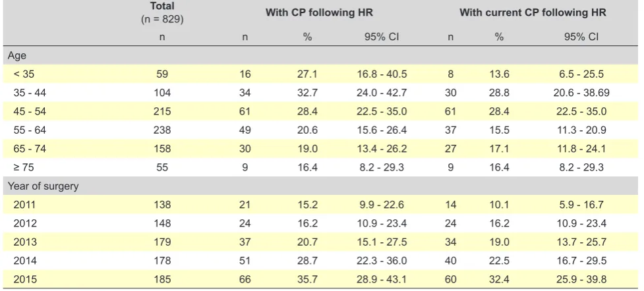This screenshot has width=644, height=291.
Task: Click the 'Age' section row
Action: (x=321, y=55)
